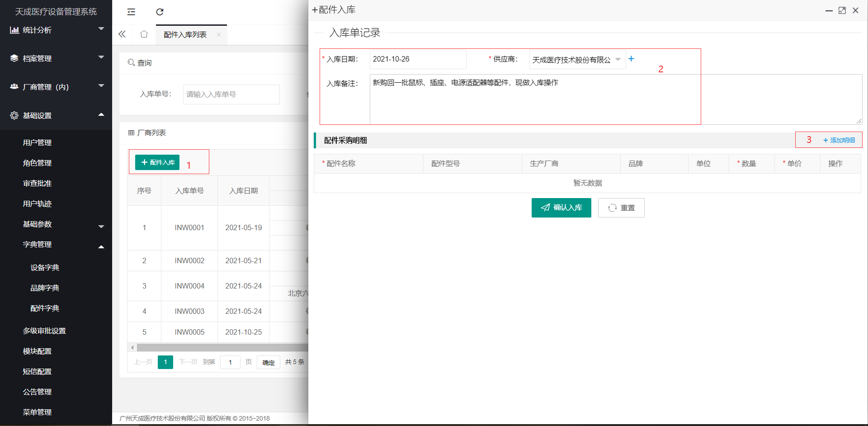868x426 pixels.
Task: Open 短信配置 menu item
Action: tap(38, 371)
